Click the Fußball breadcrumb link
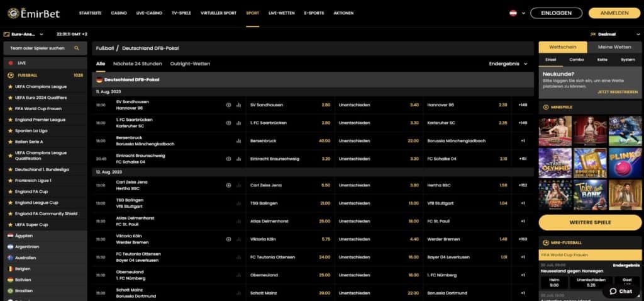Viewport: 644px width, 301px height. click(105, 48)
